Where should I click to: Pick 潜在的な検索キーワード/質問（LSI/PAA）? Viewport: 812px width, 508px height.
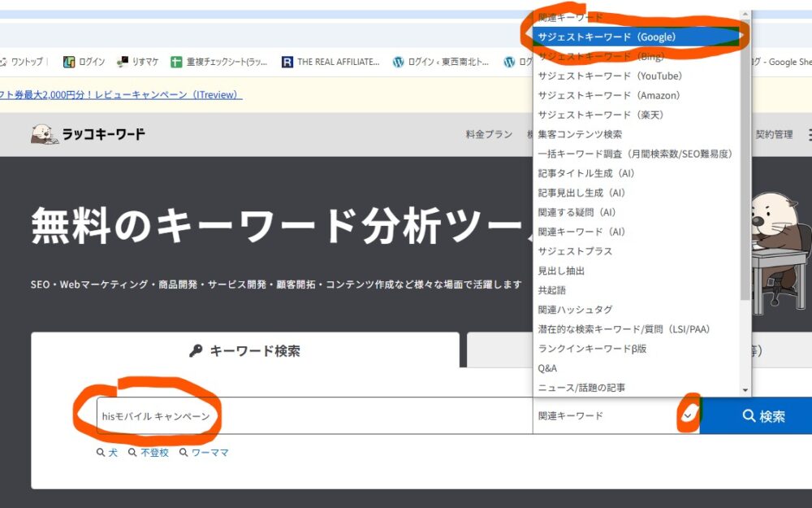click(x=637, y=329)
